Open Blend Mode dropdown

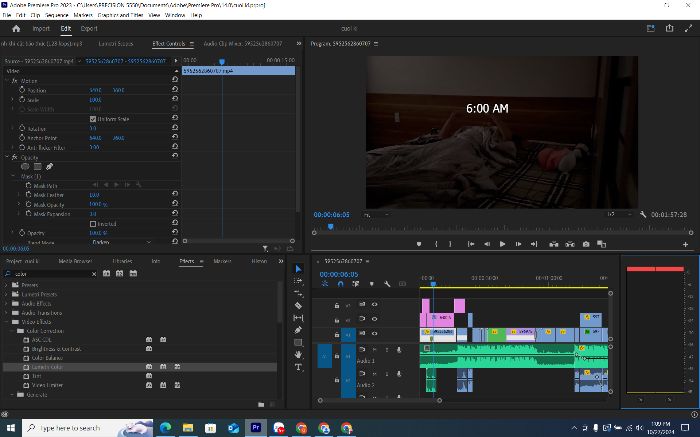[121, 242]
